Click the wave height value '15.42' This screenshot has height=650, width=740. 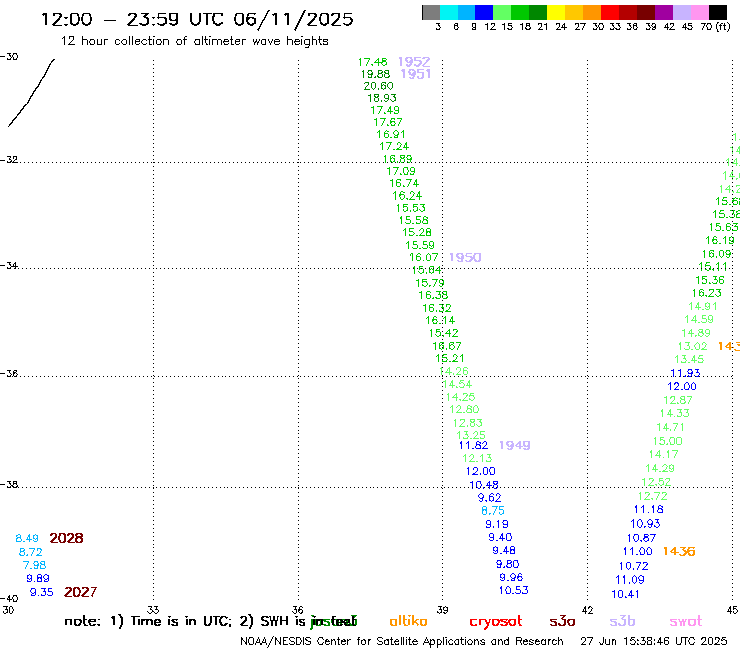(443, 333)
